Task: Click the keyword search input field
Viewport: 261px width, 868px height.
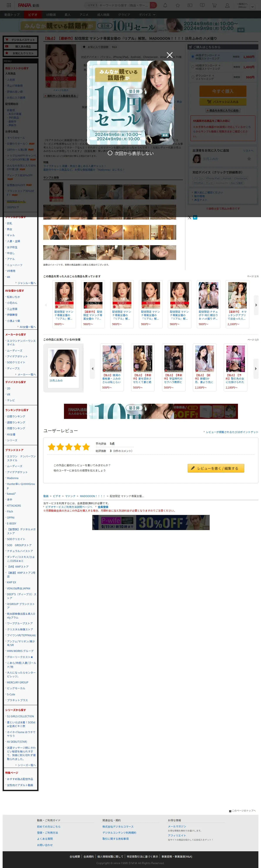Action: tap(124, 5)
